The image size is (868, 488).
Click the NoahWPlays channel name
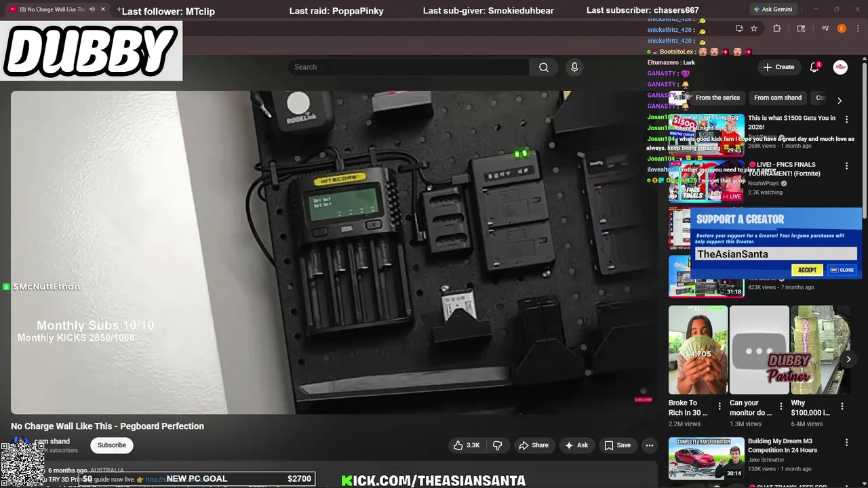pos(764,183)
